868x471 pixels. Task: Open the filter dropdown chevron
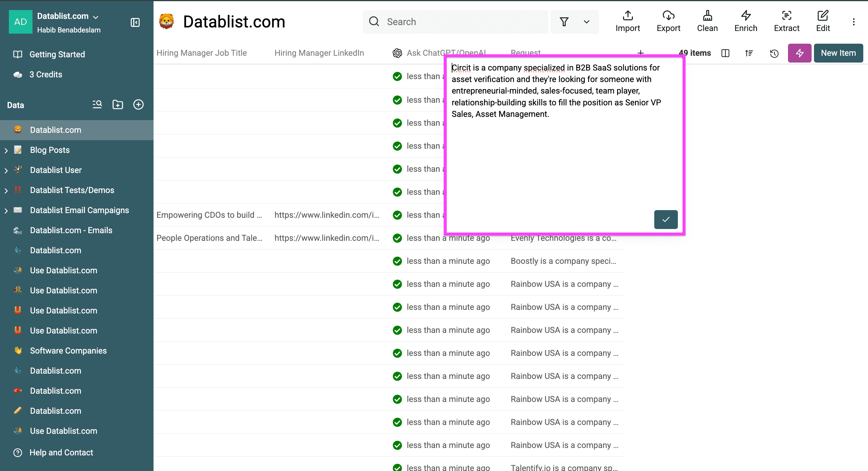tap(586, 22)
